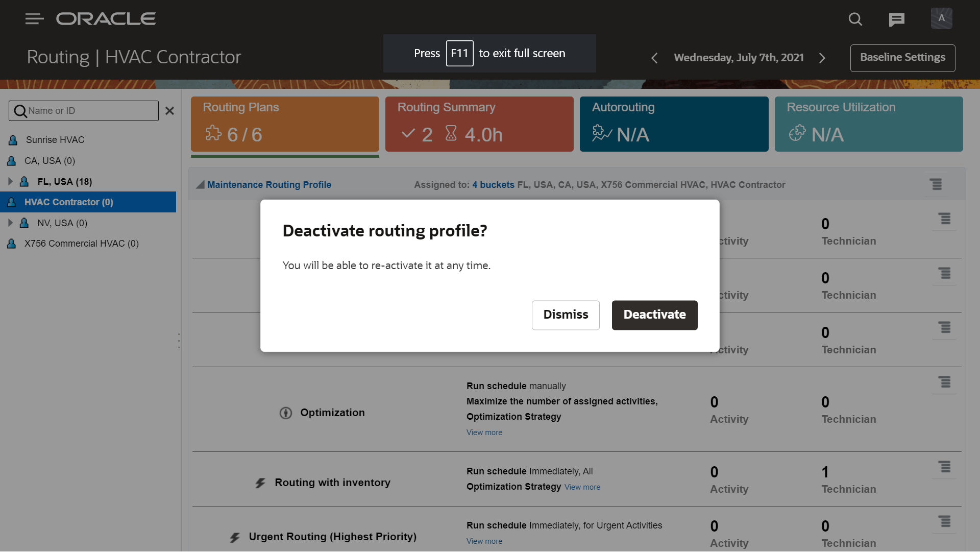
Task: Open the messages chat icon
Action: tap(896, 19)
